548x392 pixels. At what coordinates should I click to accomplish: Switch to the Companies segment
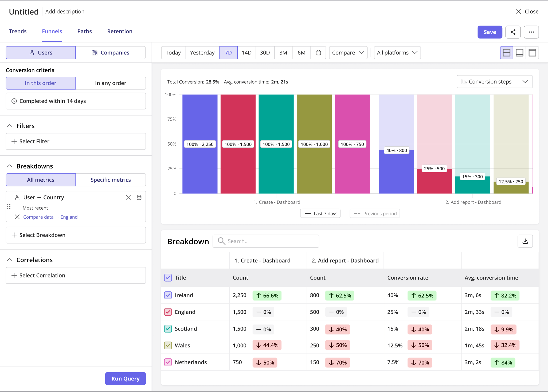pos(111,53)
